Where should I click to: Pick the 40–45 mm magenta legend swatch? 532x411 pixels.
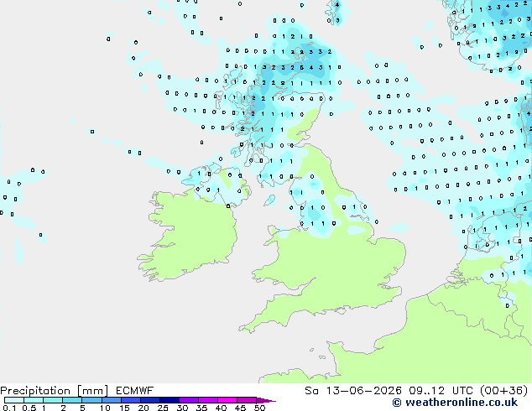coord(227,400)
